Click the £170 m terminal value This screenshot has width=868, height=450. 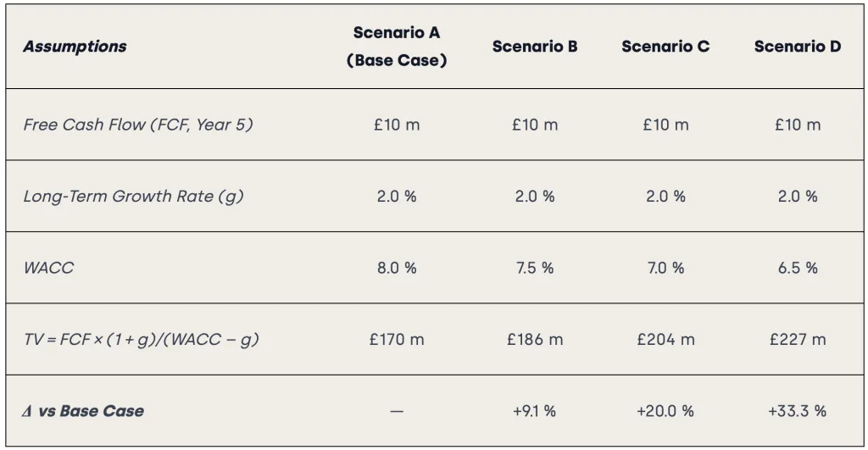(397, 339)
